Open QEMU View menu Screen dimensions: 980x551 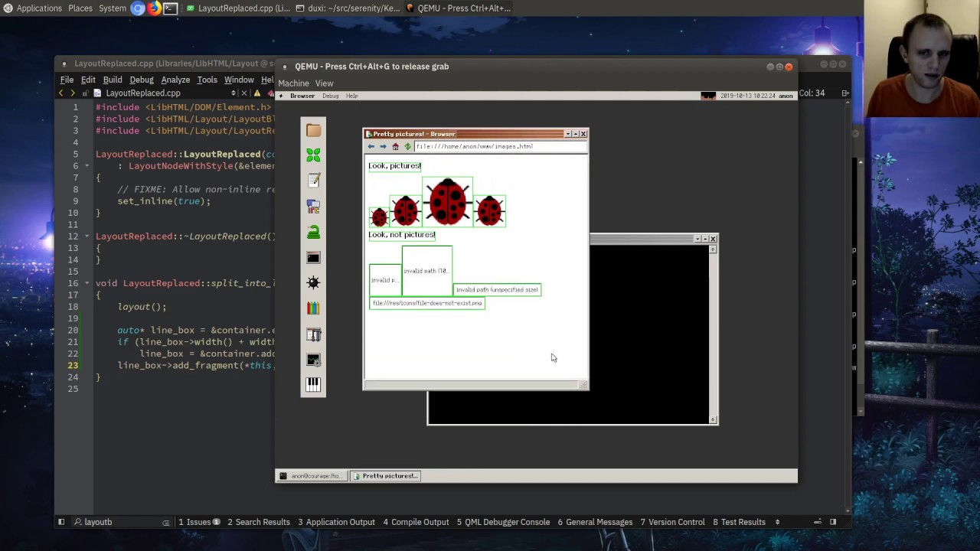click(324, 83)
